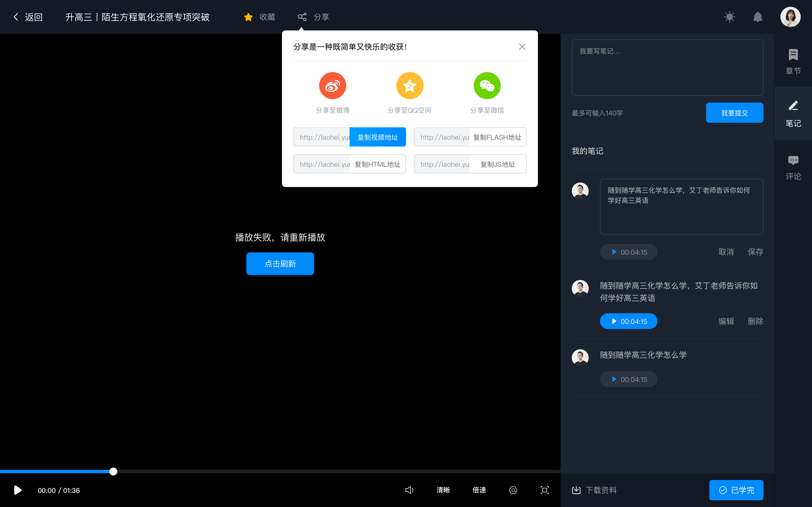Toggle fullscreen mode with screen icon
This screenshot has width=812, height=507.
[544, 490]
